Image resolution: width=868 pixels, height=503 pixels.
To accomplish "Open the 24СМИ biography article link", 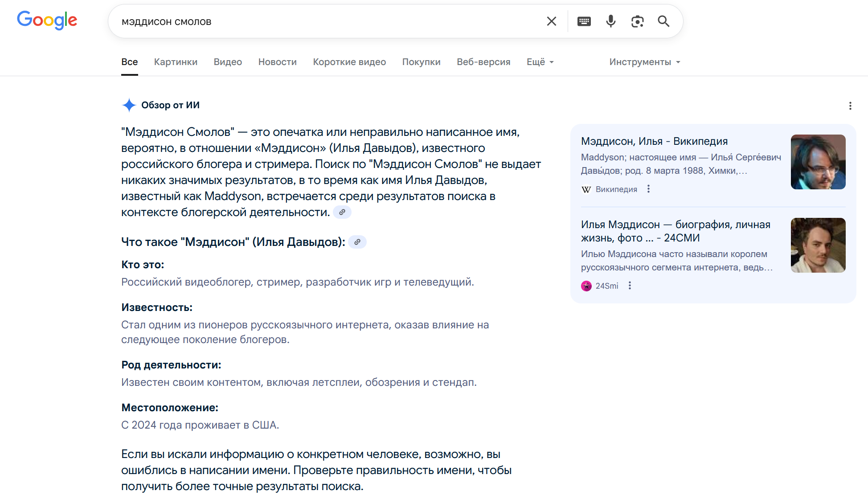I will point(675,231).
